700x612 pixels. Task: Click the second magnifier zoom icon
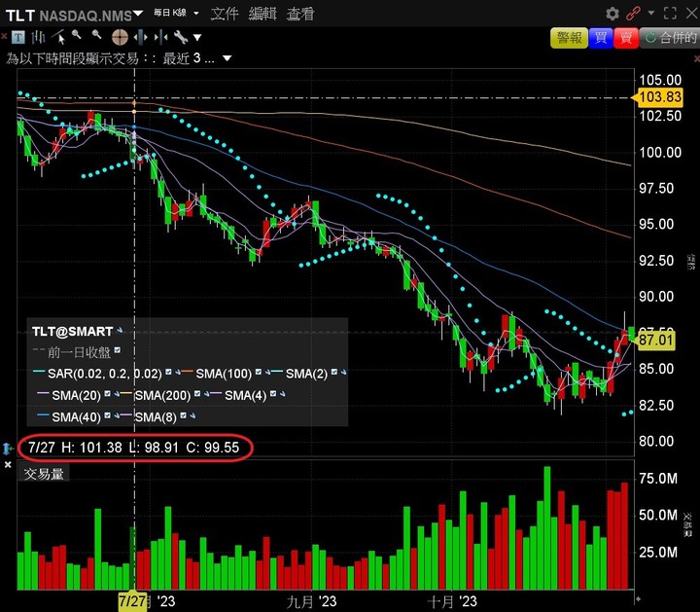coord(96,35)
